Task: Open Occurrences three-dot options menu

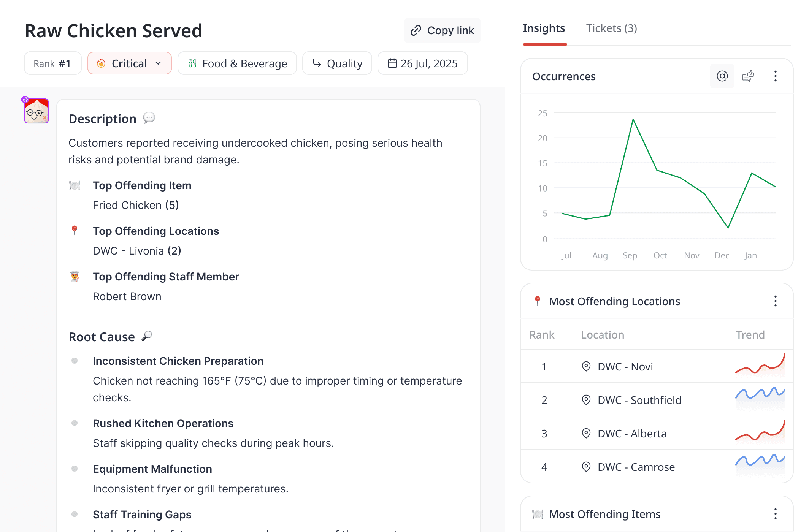Action: click(775, 76)
